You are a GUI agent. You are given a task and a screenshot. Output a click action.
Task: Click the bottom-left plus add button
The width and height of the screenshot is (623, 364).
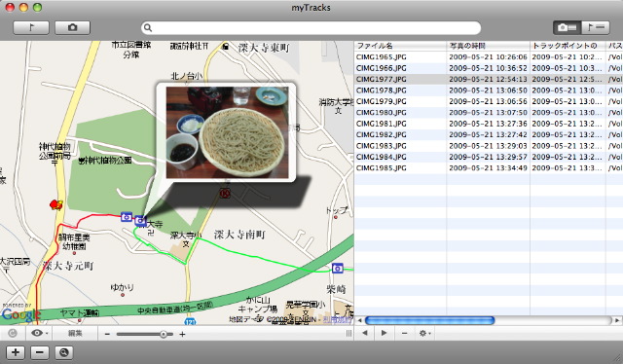[16, 352]
